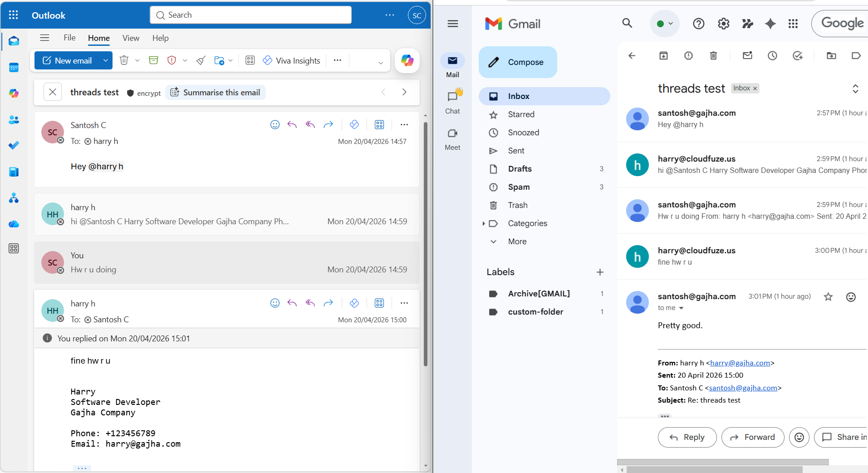Open To Do checkmark in Outlook sidebar
The image size is (868, 473).
(14, 145)
